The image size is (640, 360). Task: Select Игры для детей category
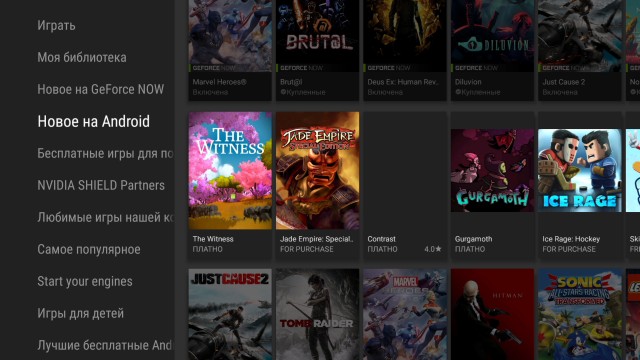pos(80,313)
